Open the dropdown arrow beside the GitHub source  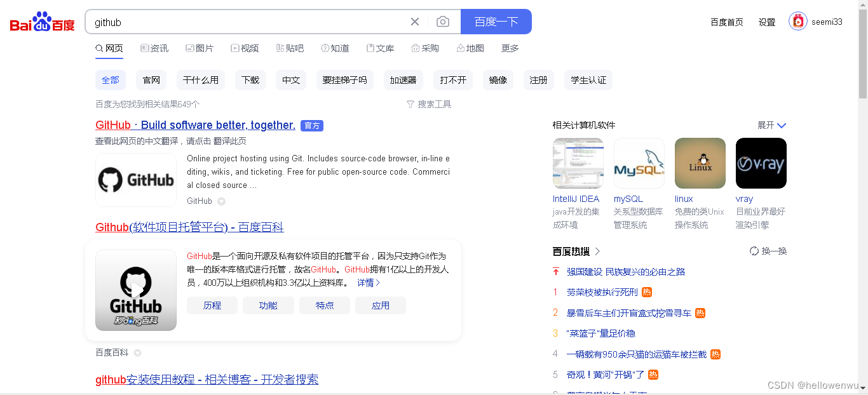click(222, 201)
